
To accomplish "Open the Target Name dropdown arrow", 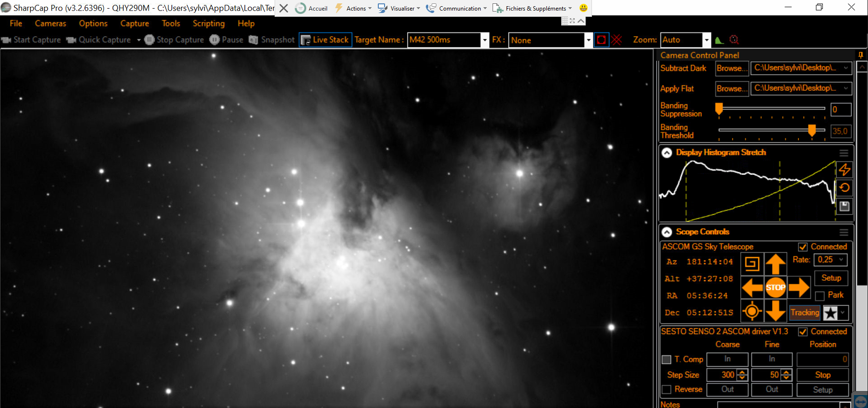I will [x=484, y=40].
